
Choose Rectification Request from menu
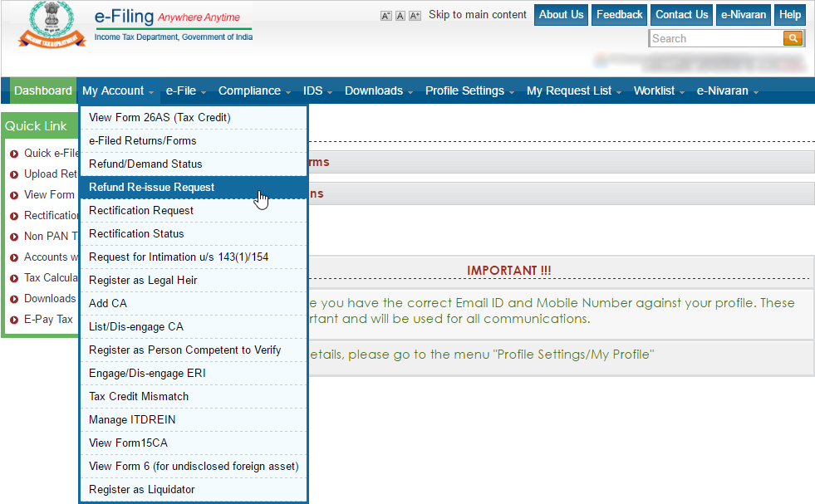point(194,210)
